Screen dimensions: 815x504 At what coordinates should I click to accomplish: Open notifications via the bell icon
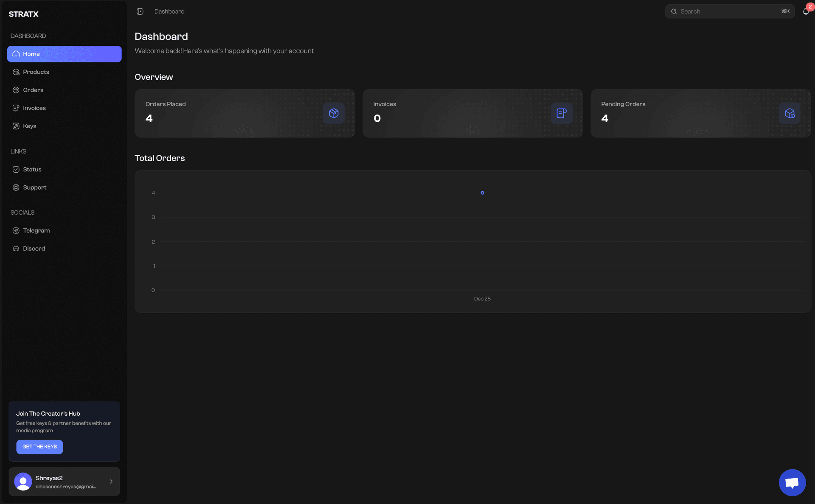click(x=805, y=11)
